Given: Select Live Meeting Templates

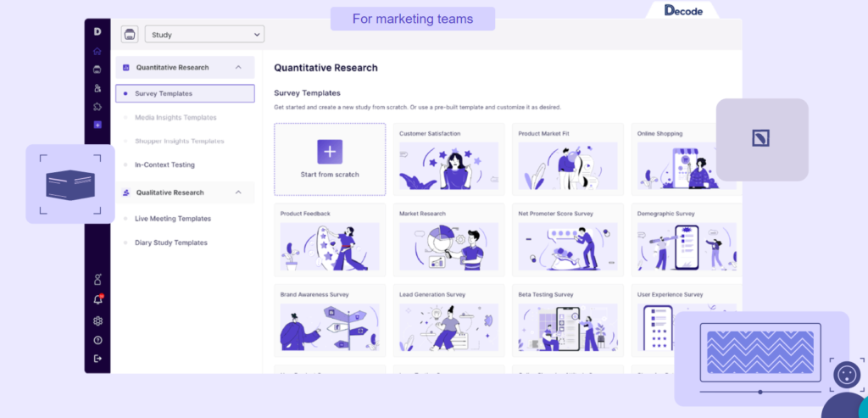Looking at the screenshot, I should pos(173,219).
